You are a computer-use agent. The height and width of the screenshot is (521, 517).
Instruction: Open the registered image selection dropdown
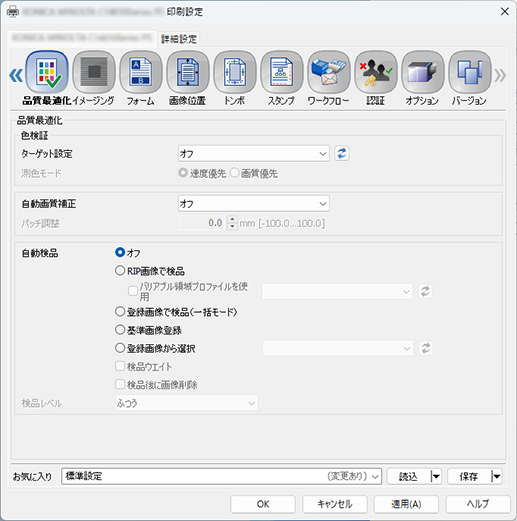[338, 348]
